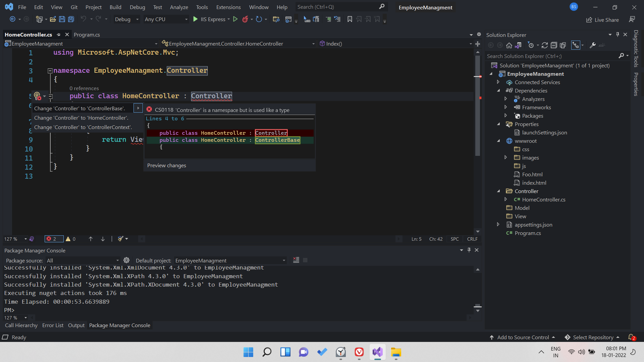This screenshot has width=644, height=362.
Task: Click the bookmark icon in toolbar
Action: 350,19
